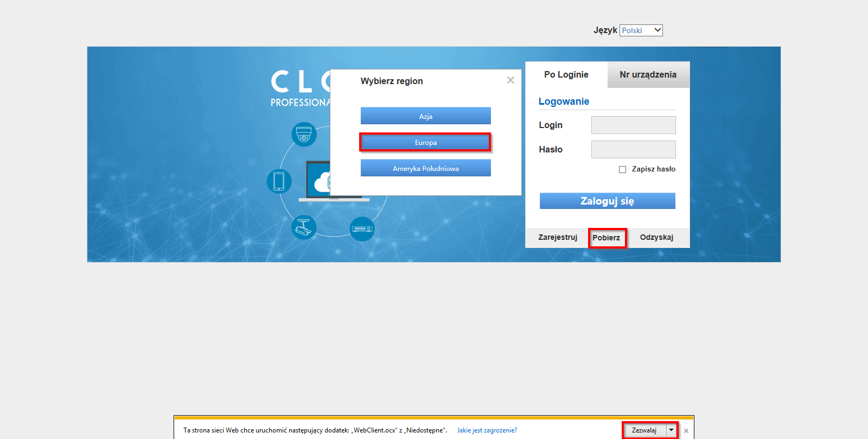868x439 pixels.
Task: Focus the Login input field
Action: [x=634, y=125]
